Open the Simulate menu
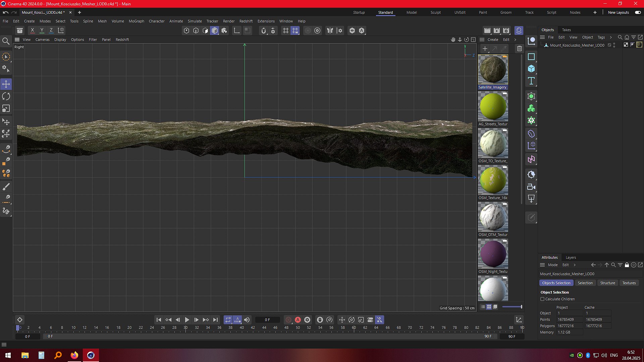This screenshot has width=644, height=362. coord(195,21)
